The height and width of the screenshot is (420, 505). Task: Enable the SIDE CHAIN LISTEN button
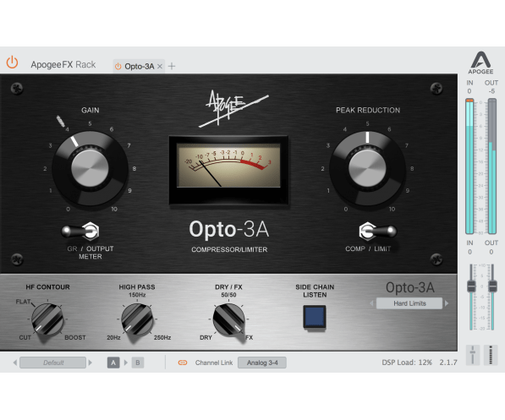click(315, 317)
